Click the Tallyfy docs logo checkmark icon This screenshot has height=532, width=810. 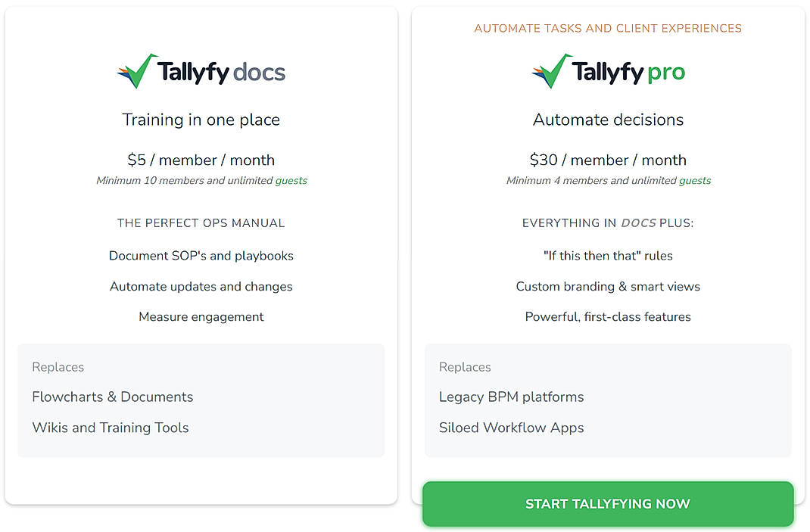[139, 70]
